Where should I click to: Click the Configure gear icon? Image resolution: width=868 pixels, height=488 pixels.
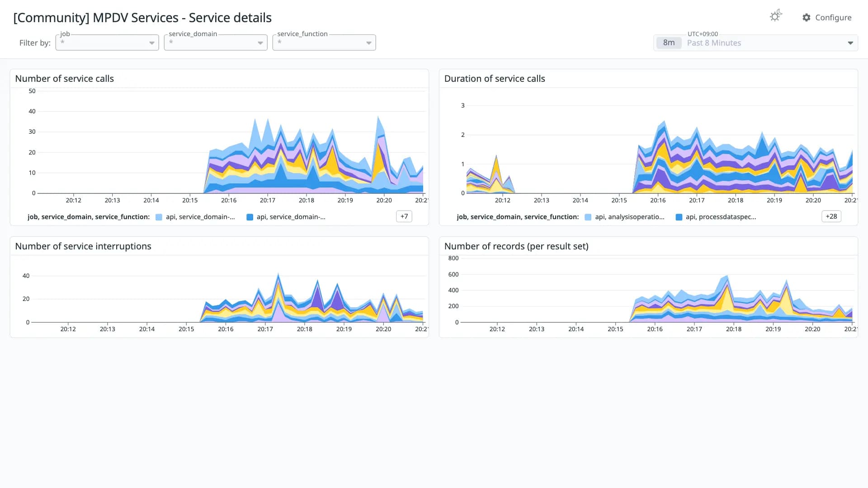click(x=807, y=18)
